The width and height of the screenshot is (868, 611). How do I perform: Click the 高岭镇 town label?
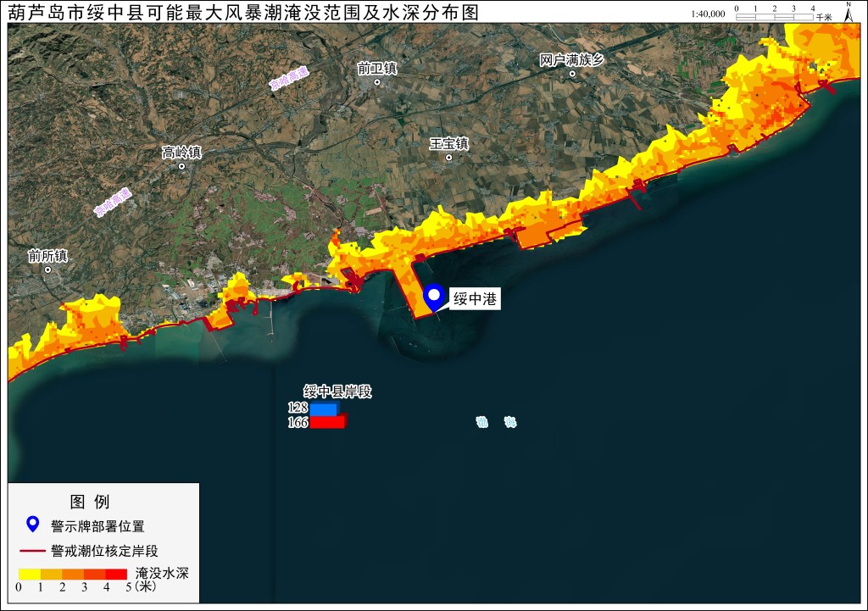pos(181,153)
